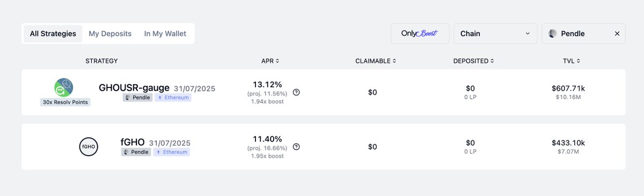This screenshot has height=196, width=644.
Task: Sort by the Deposited column header
Action: pos(473,61)
